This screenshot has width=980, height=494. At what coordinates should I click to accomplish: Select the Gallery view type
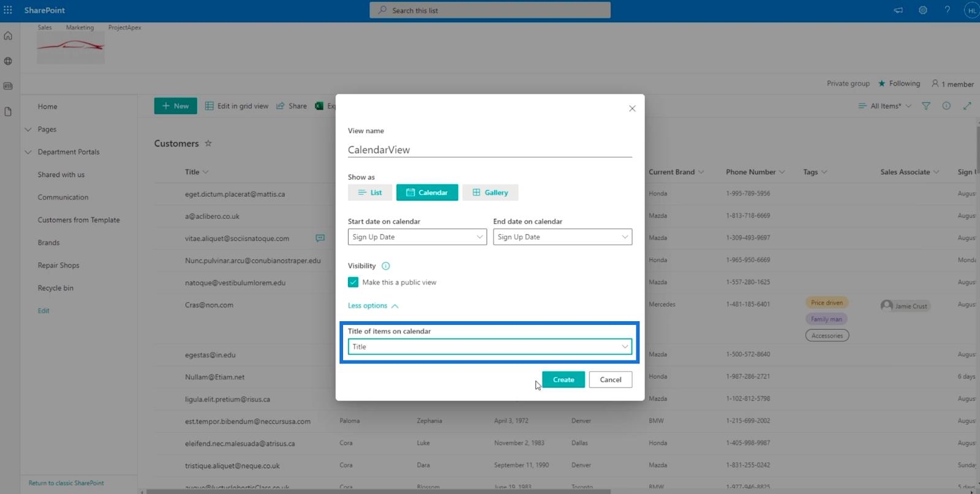pyautogui.click(x=490, y=192)
